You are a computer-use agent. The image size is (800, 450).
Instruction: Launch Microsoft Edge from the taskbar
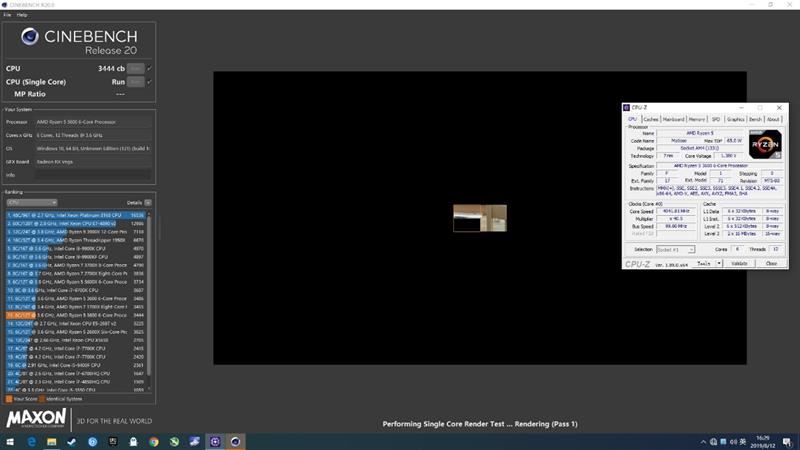[x=31, y=441]
